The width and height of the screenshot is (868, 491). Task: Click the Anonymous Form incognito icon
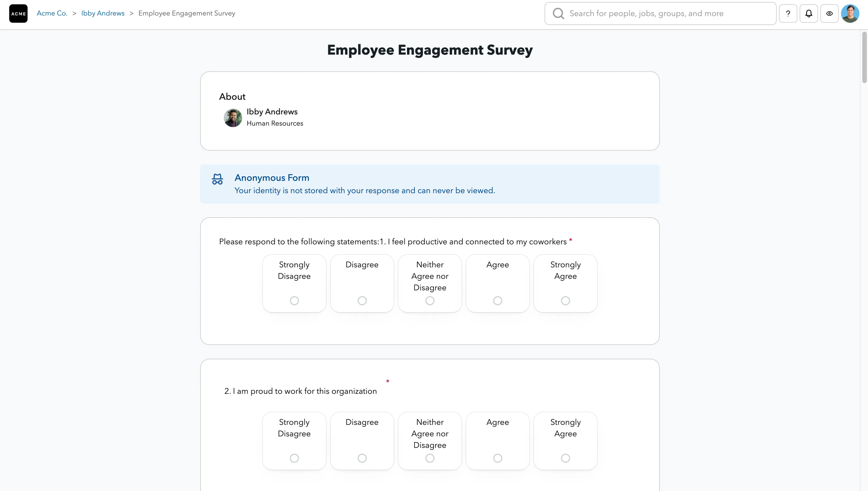click(217, 179)
